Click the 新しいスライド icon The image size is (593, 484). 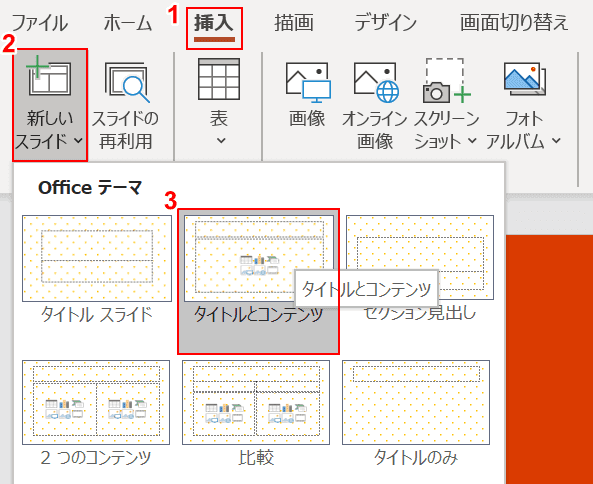coord(49,76)
